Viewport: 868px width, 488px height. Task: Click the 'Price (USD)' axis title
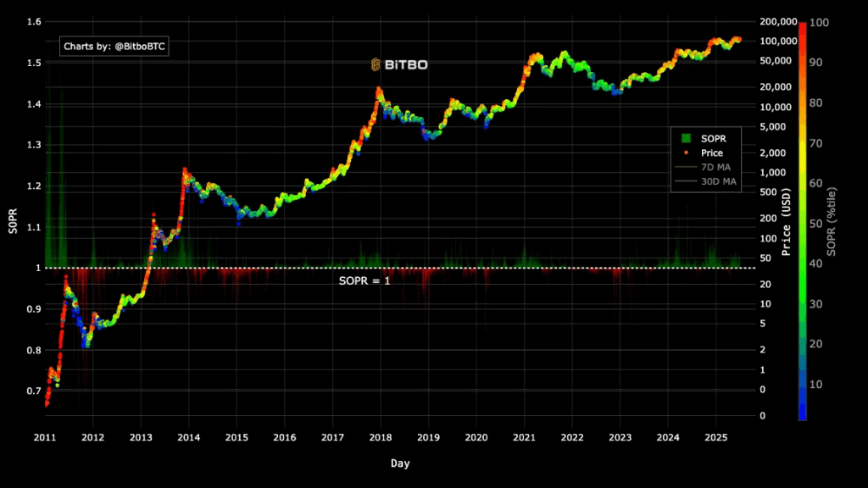point(787,222)
